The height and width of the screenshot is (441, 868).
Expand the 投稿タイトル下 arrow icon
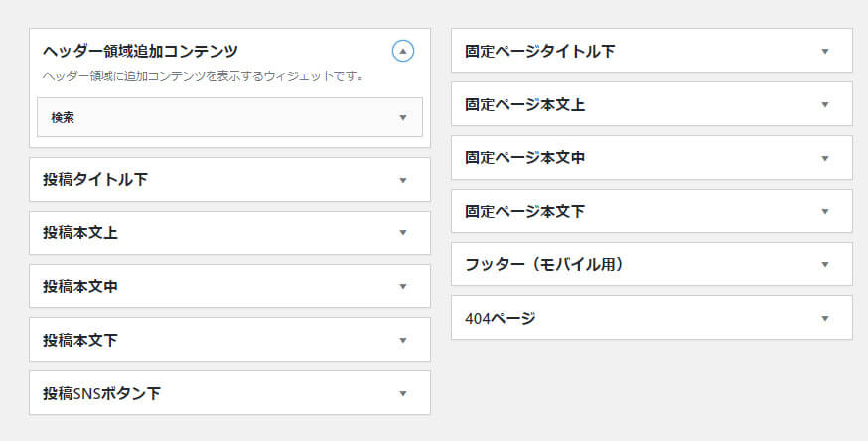click(403, 180)
